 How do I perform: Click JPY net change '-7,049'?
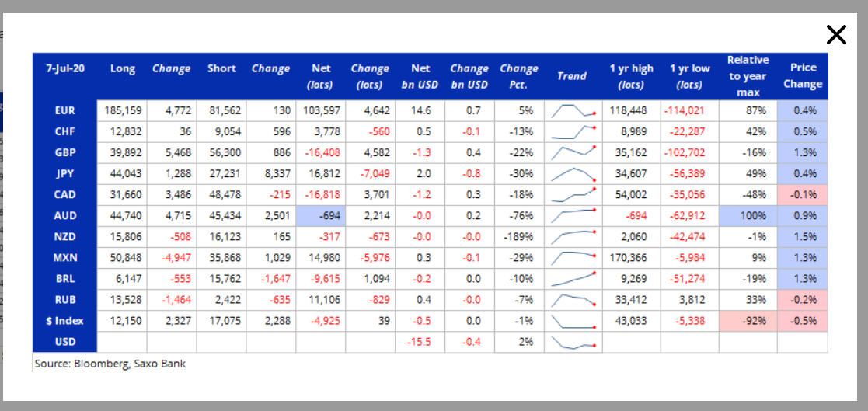375,174
